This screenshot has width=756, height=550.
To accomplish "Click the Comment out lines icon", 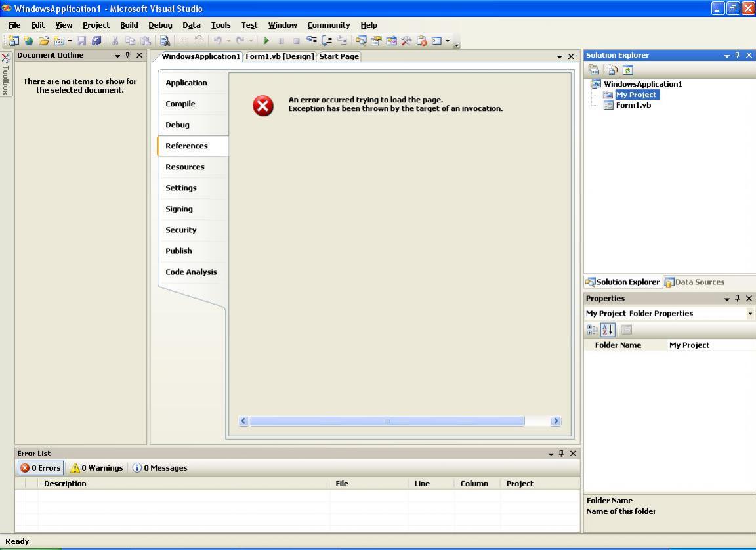I will [184, 41].
